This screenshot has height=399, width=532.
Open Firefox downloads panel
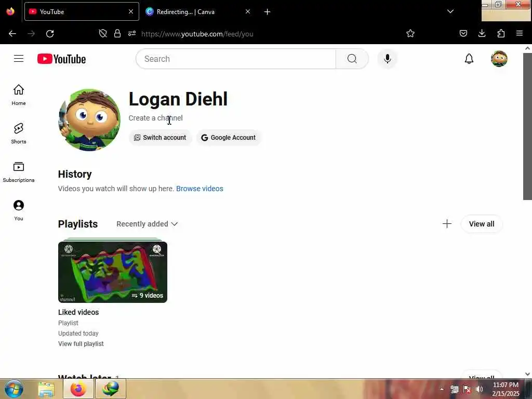[482, 33]
